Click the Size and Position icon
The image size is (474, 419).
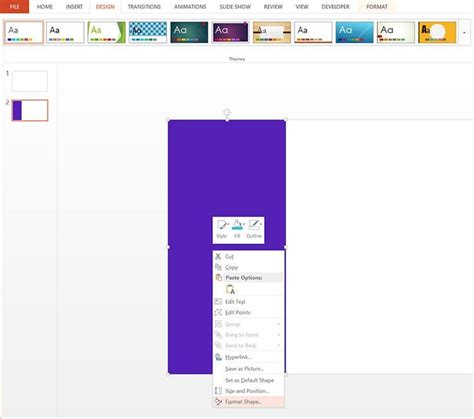pos(218,391)
